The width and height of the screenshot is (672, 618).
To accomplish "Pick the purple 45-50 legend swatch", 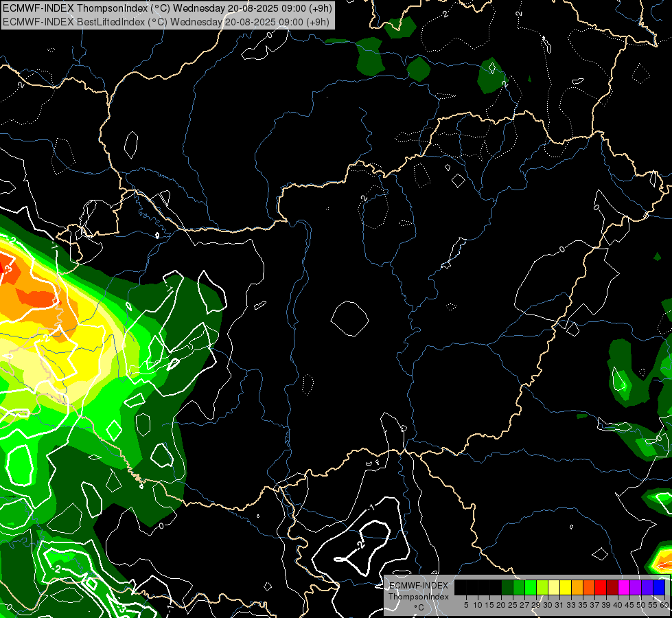I will [636, 587].
